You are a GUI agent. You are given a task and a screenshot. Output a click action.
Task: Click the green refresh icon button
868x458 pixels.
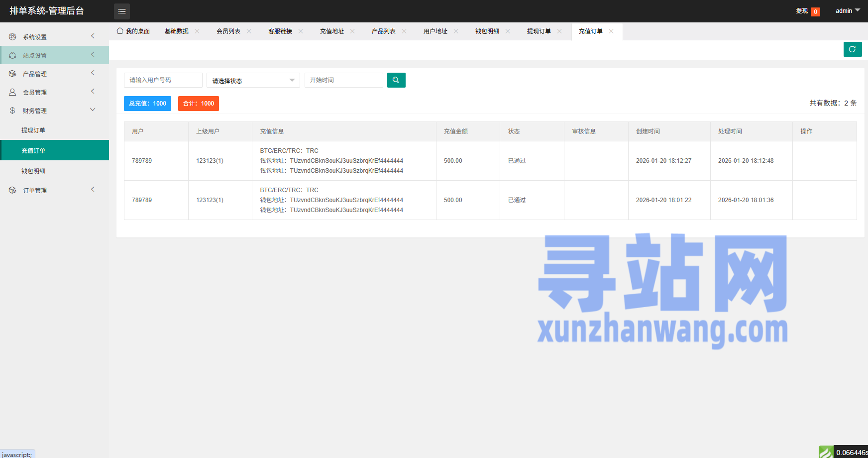852,49
